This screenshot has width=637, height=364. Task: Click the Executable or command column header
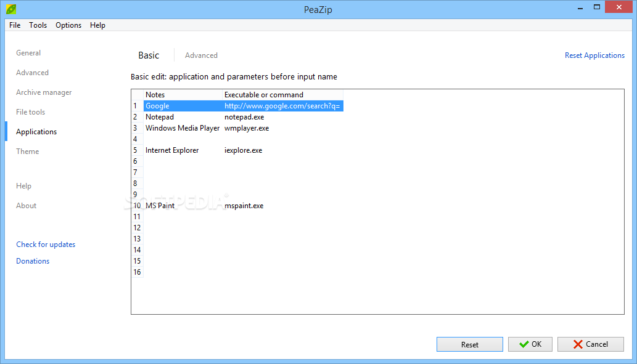(x=283, y=95)
